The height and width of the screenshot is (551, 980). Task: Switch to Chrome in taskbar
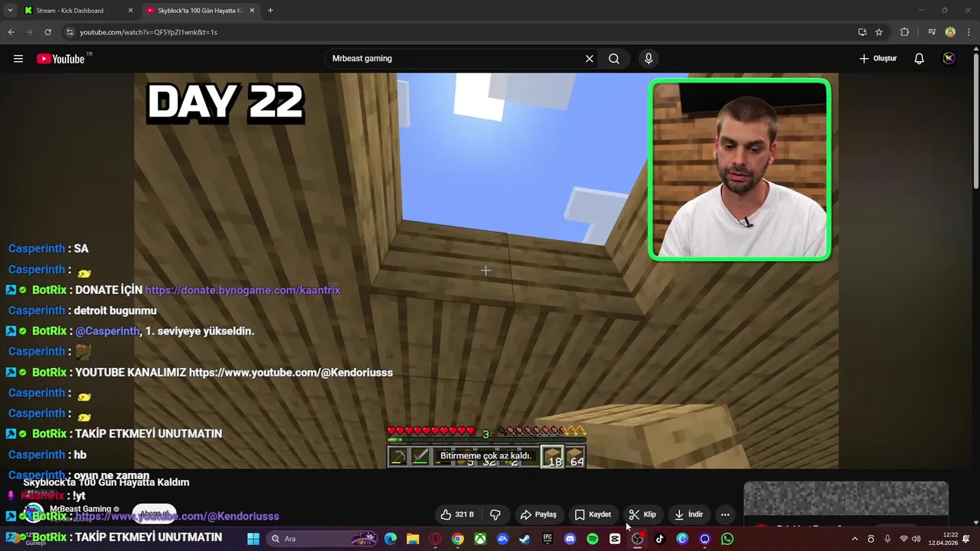[458, 539]
